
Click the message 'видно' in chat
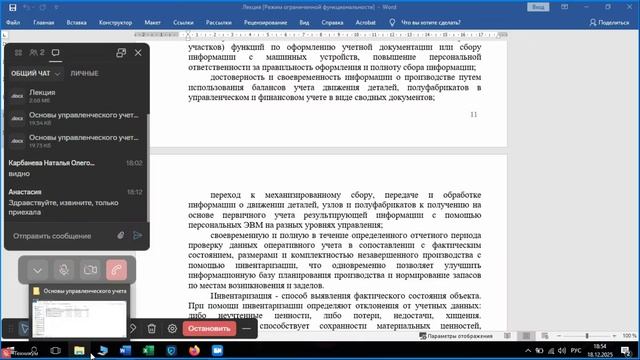19,173
